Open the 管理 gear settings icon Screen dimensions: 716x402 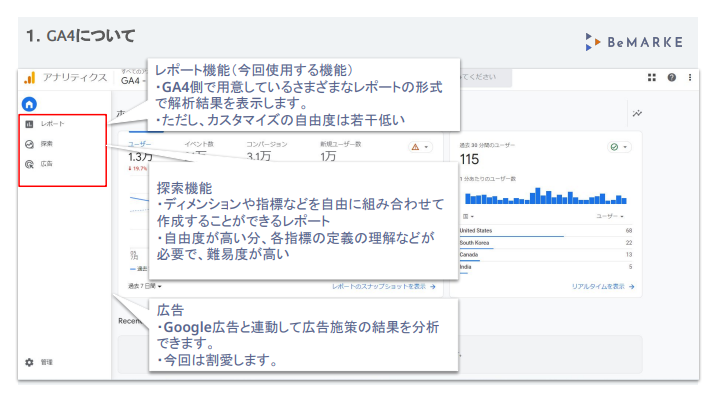(x=29, y=362)
